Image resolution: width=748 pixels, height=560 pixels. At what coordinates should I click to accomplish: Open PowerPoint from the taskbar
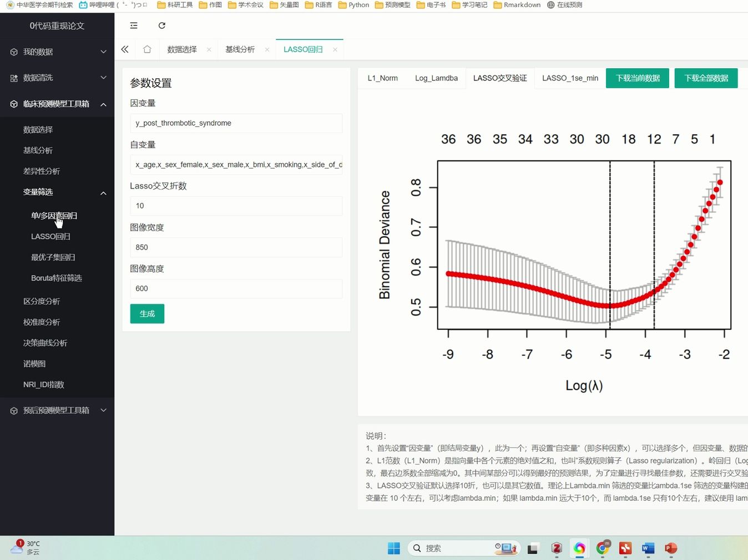pyautogui.click(x=671, y=548)
